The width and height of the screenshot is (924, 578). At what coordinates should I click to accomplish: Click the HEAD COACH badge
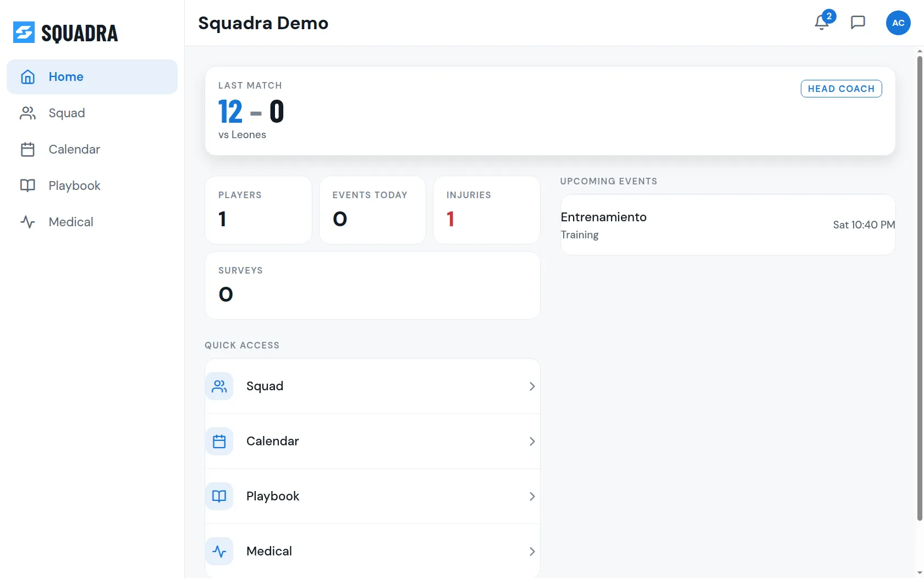pos(841,89)
